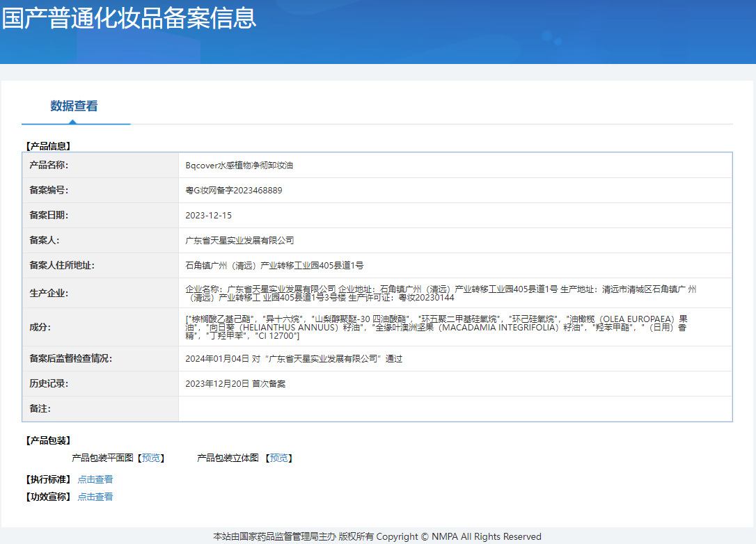Click the page title 国产普通化妆品备案信息

click(x=129, y=18)
